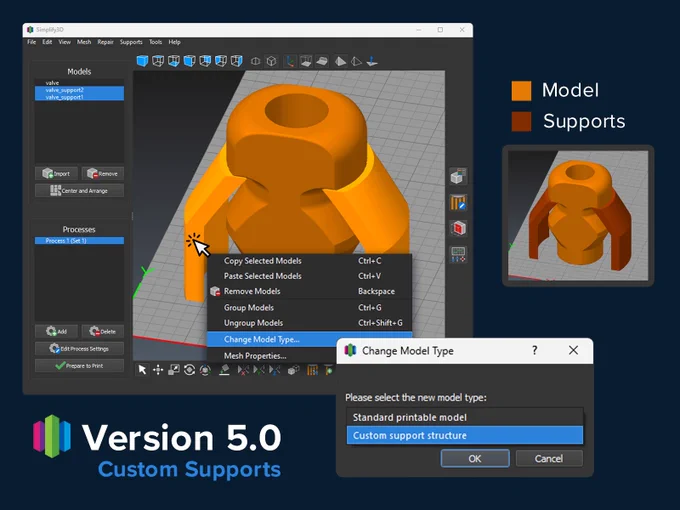
Task: Choose the rotate model tool
Action: [x=190, y=370]
